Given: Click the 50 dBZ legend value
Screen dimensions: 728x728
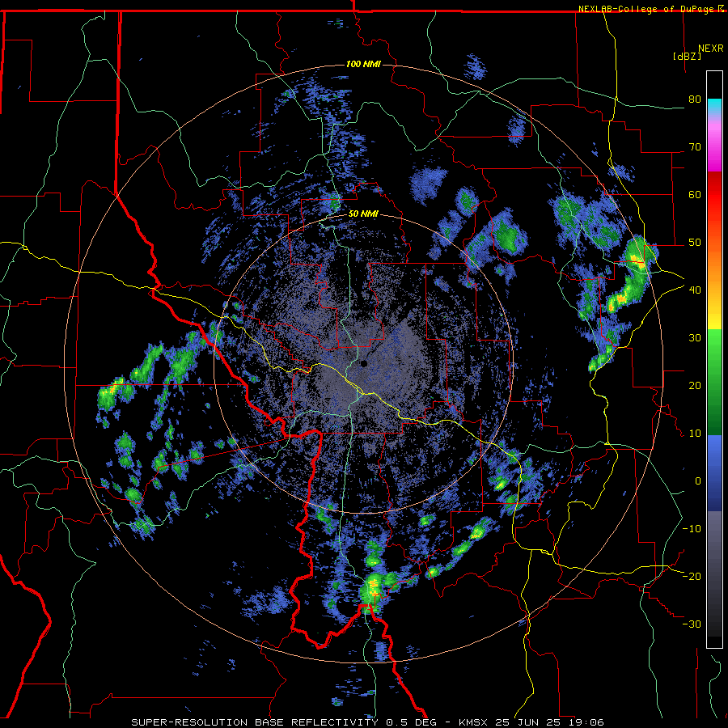Looking at the screenshot, I should click(x=695, y=243).
